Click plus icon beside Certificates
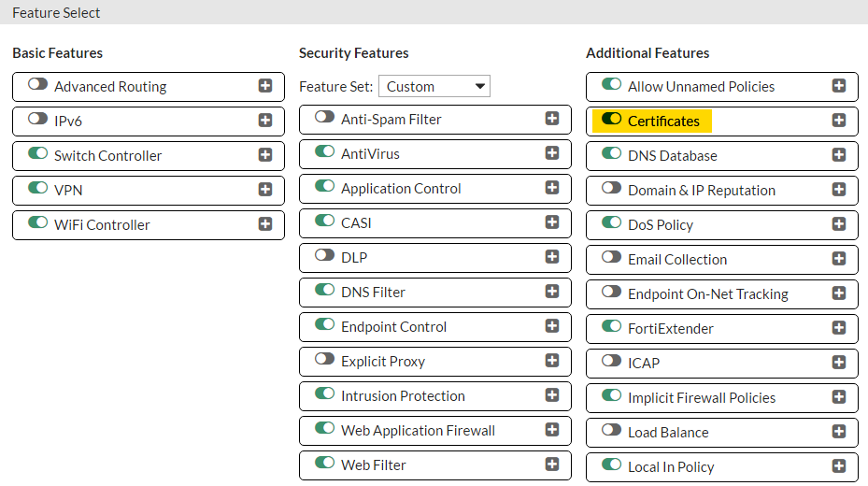Image resolution: width=868 pixels, height=486 pixels. tap(839, 121)
